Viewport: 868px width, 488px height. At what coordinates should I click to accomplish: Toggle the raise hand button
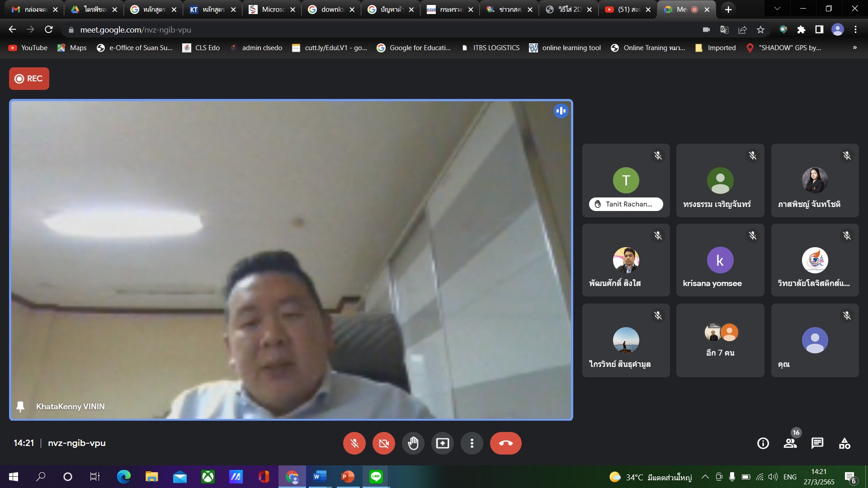(x=413, y=443)
